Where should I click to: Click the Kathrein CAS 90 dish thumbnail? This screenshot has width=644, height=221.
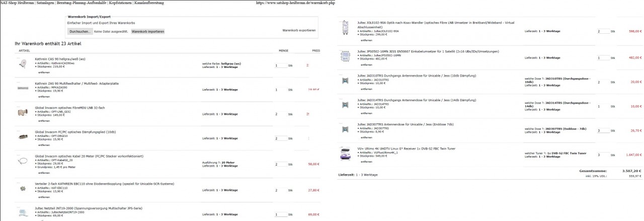click(x=23, y=64)
